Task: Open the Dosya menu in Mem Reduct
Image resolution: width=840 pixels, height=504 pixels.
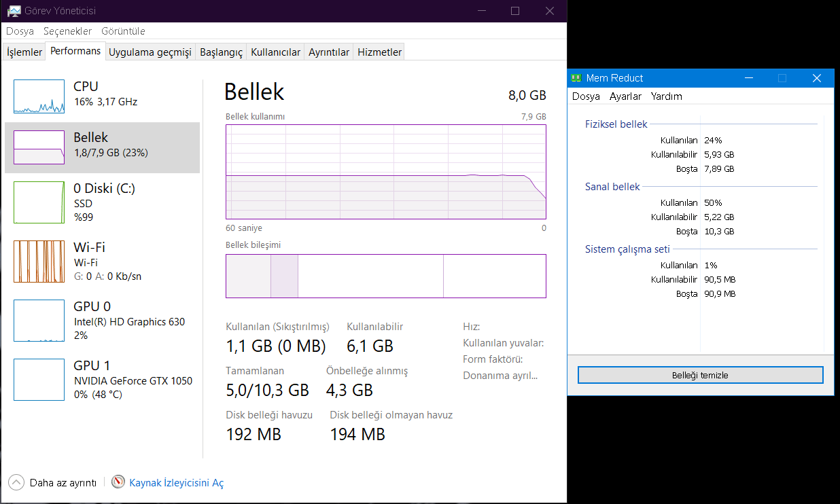Action: pos(586,96)
